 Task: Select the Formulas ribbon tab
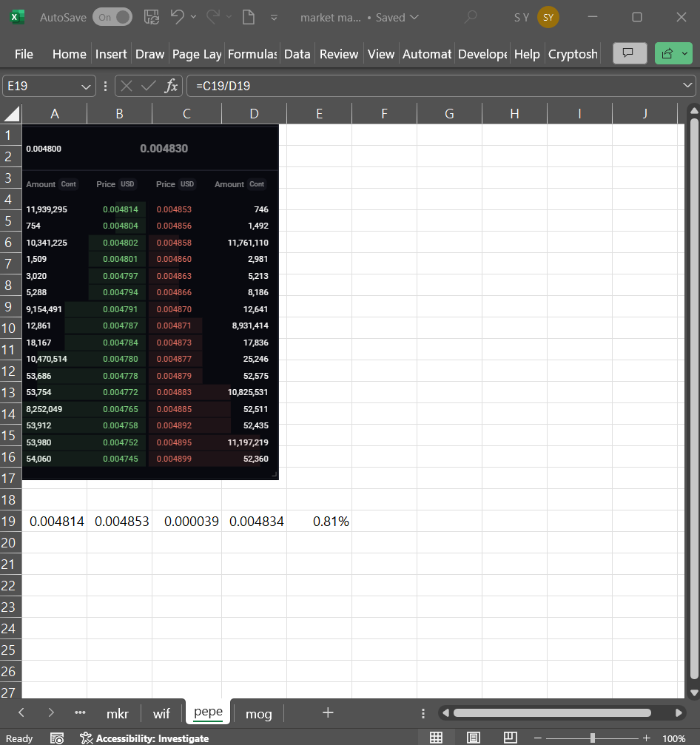point(252,54)
